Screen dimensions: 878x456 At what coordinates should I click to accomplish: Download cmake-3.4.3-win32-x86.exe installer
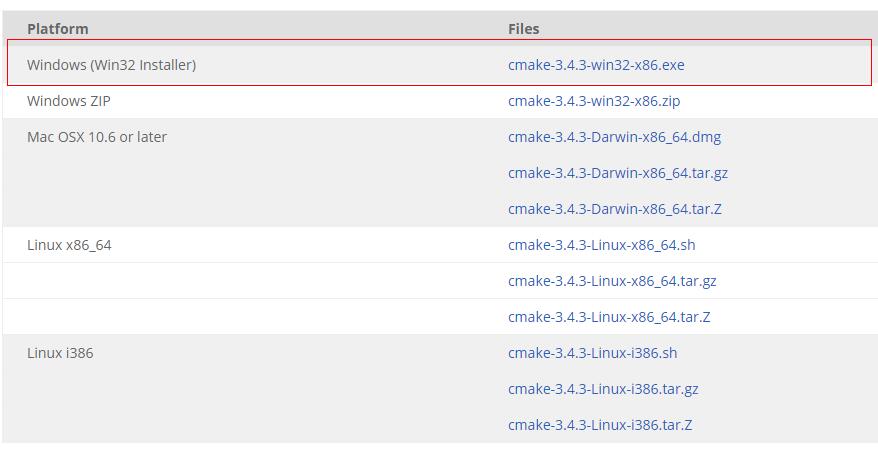tap(596, 65)
